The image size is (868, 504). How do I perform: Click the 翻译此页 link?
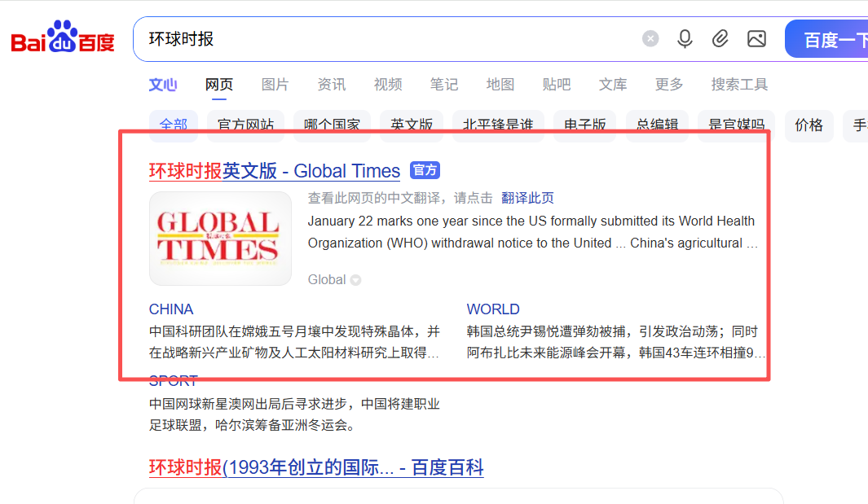pyautogui.click(x=527, y=198)
